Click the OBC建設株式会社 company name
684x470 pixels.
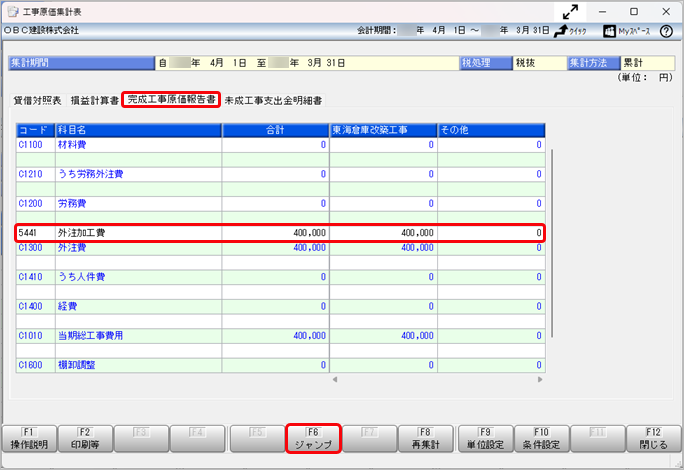[x=41, y=31]
